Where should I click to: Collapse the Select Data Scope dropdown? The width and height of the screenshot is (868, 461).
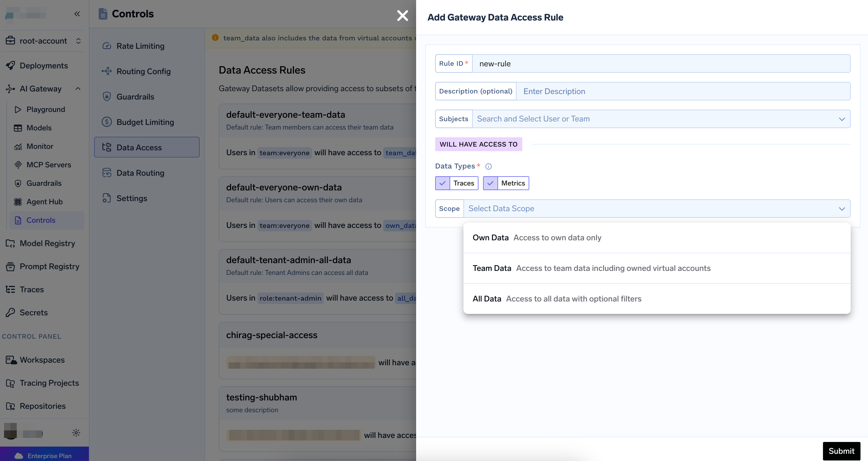(x=842, y=209)
